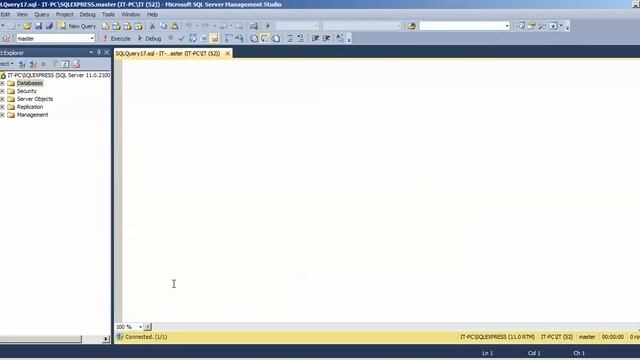Click Object Explorer refresh icon
This screenshot has width=640, height=360.
point(65,64)
